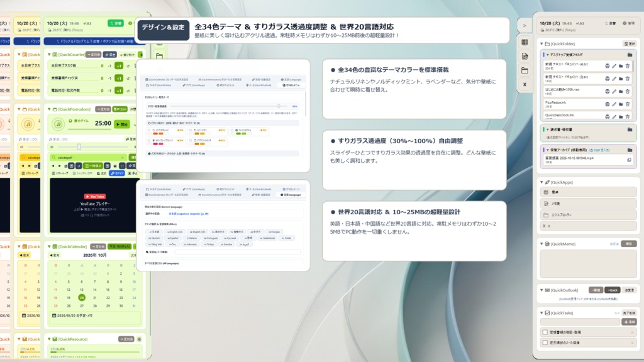Launch 電卓 from QuickApps
Screen dimensions: 644x362
588,192
